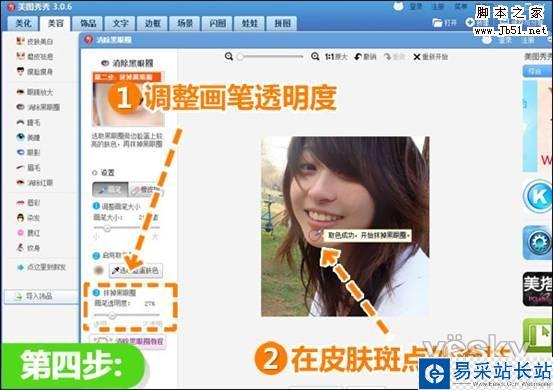The width and height of the screenshot is (553, 390).
Task: Go to the 边框 frames tab
Action: pyautogui.click(x=152, y=23)
